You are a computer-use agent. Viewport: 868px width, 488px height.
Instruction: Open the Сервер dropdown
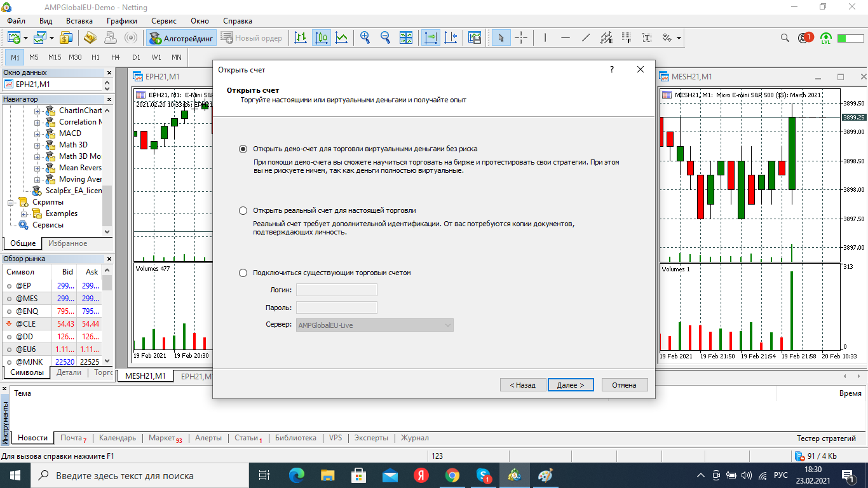[375, 325]
